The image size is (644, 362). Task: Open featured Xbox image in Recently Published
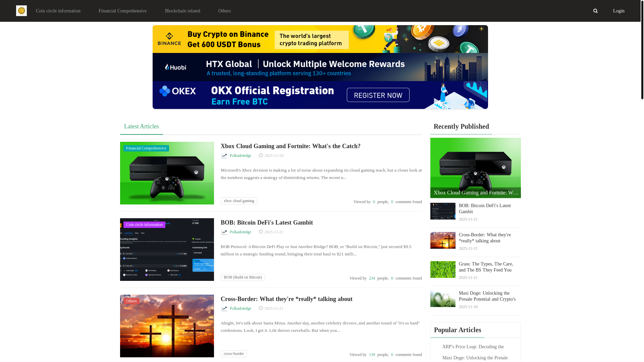pos(476,168)
